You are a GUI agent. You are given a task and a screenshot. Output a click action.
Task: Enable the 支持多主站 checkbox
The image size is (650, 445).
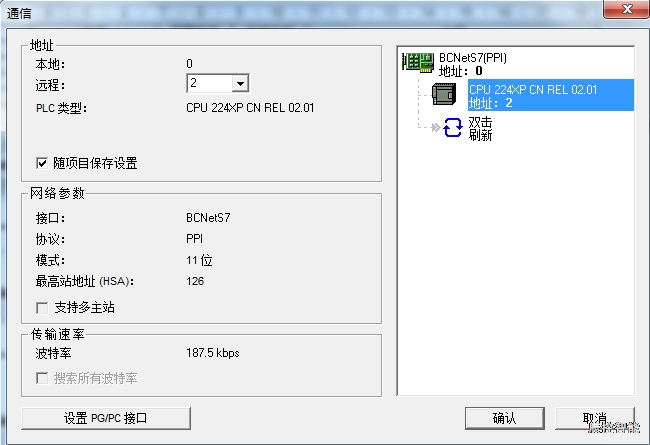click(x=42, y=307)
